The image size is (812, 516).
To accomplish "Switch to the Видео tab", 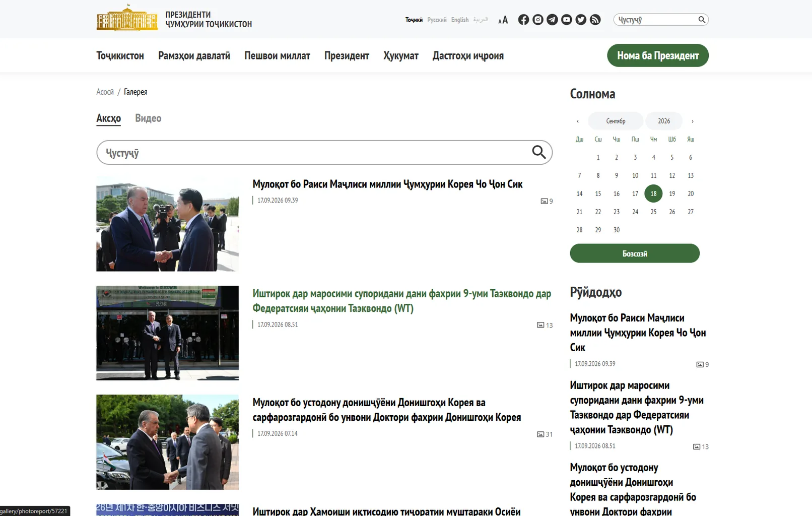I will 148,118.
